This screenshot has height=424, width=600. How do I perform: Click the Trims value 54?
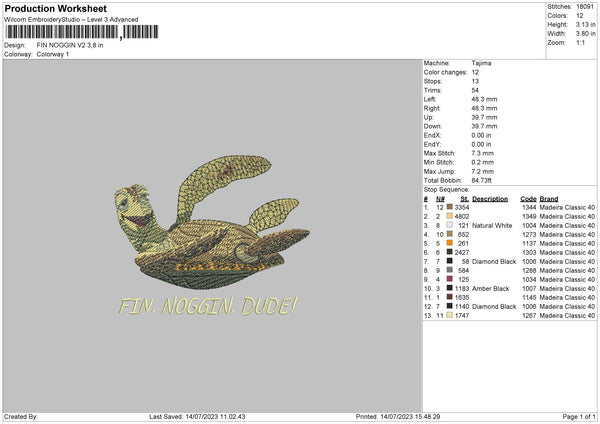click(475, 90)
